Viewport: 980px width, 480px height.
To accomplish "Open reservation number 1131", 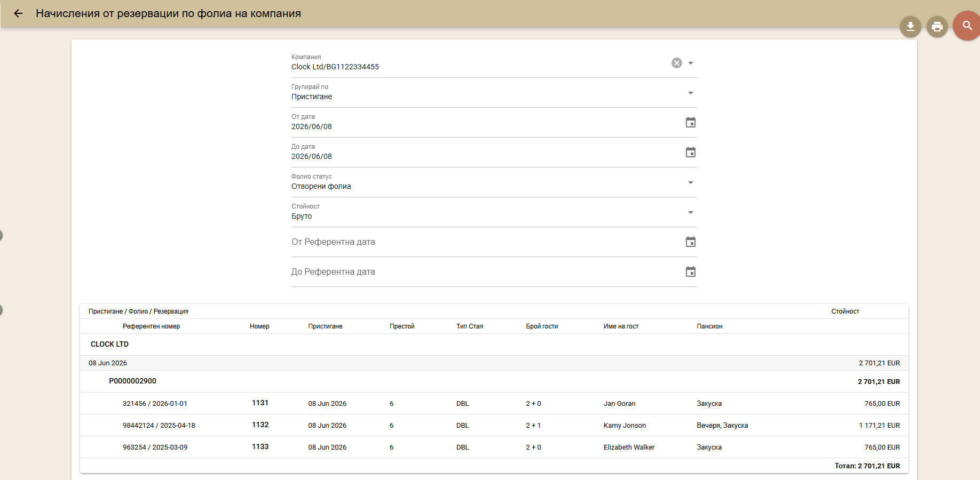I will point(260,403).
